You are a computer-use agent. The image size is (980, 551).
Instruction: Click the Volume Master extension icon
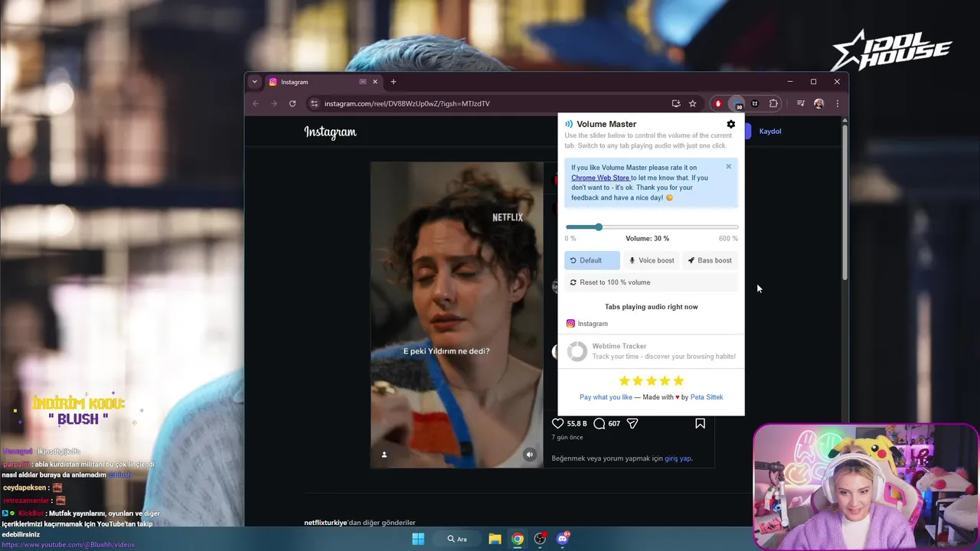pos(737,103)
